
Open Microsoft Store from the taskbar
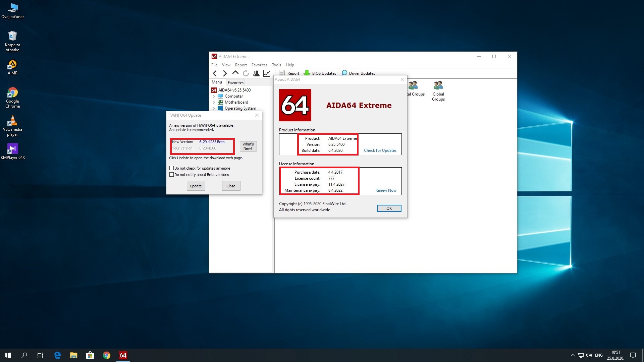[90, 355]
